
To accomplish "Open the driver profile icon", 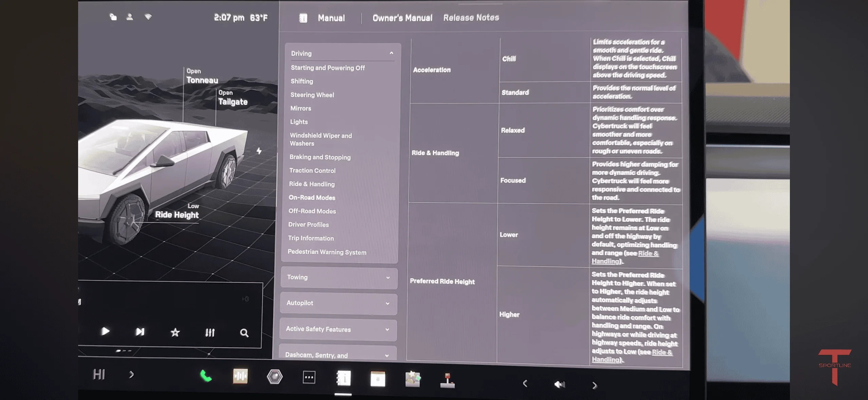I will point(130,17).
